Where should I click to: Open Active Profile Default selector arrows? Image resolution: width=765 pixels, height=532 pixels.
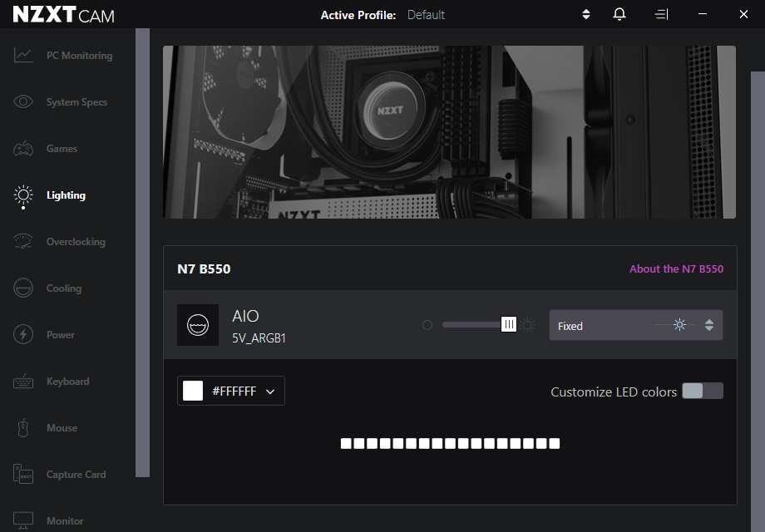point(586,15)
